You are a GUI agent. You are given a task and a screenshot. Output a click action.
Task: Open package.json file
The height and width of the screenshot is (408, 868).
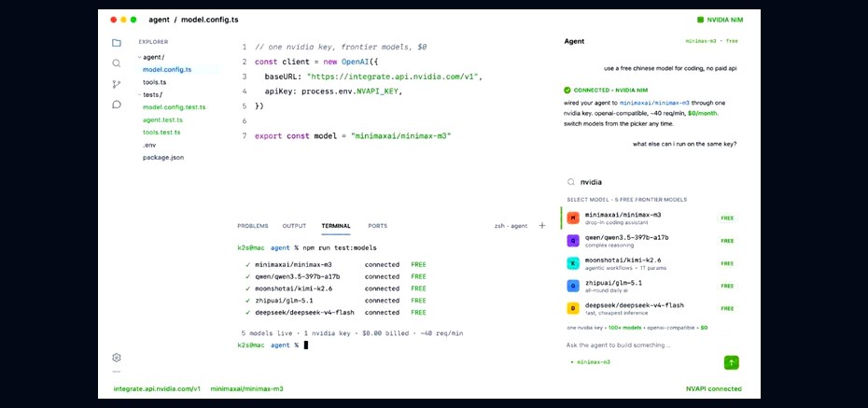163,157
